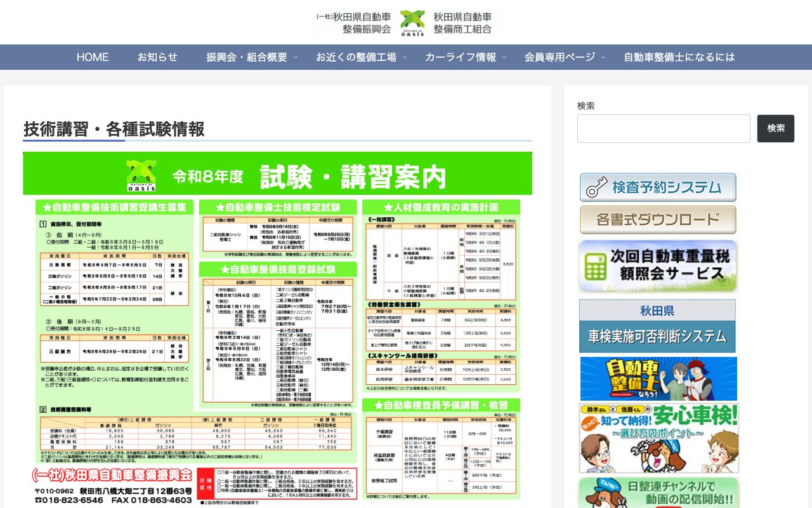This screenshot has height=508, width=812.
Task: Open the 検査予約システム with the key icon banner
Action: (x=658, y=187)
